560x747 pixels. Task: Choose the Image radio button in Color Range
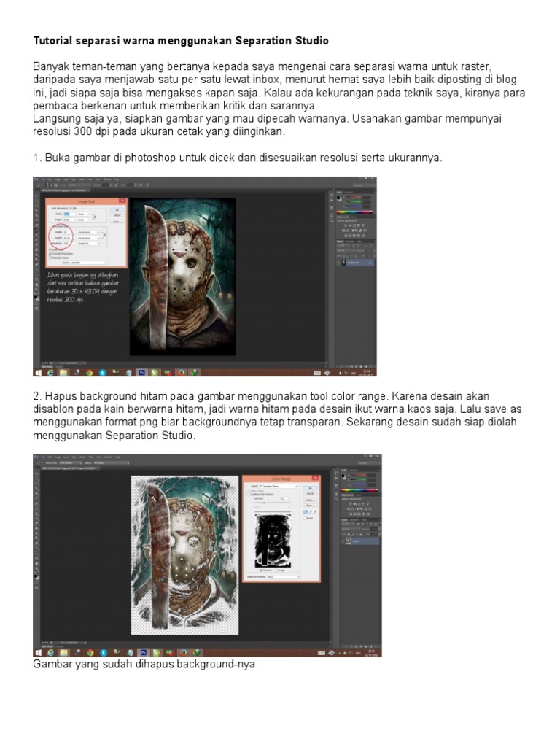click(x=276, y=570)
